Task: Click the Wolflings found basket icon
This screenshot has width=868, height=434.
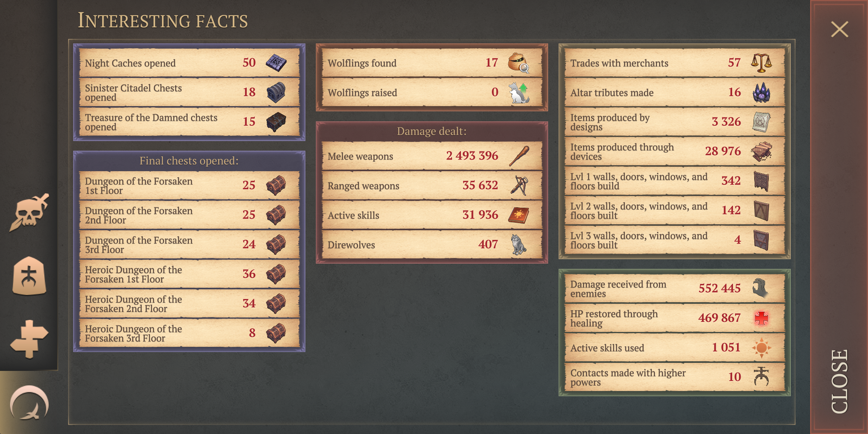Action: point(518,63)
